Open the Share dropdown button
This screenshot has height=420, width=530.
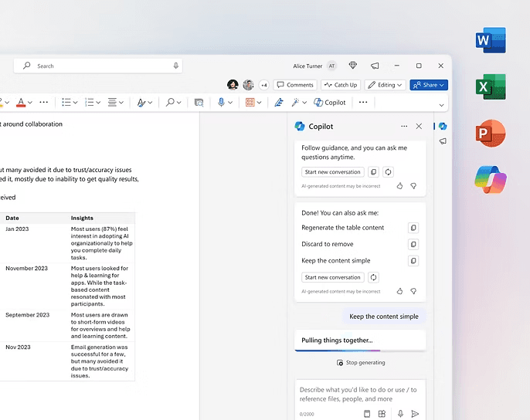point(429,85)
